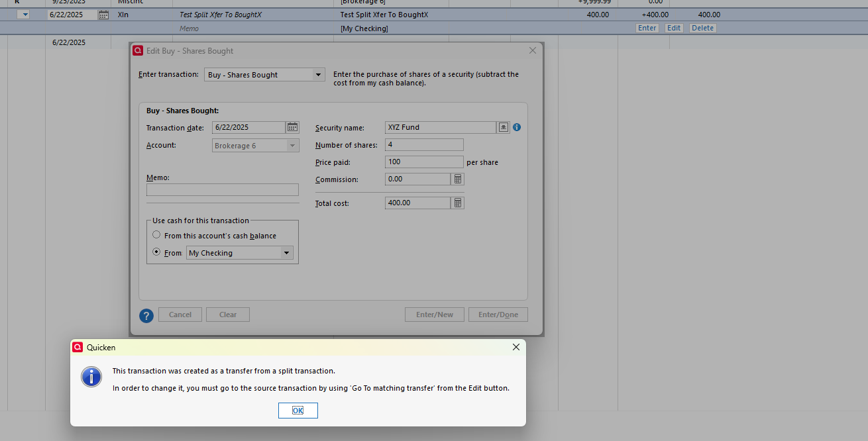The image size is (868, 441).
Task: Open the Transaction date calendar in Edit Buy dialog
Action: [x=292, y=127]
